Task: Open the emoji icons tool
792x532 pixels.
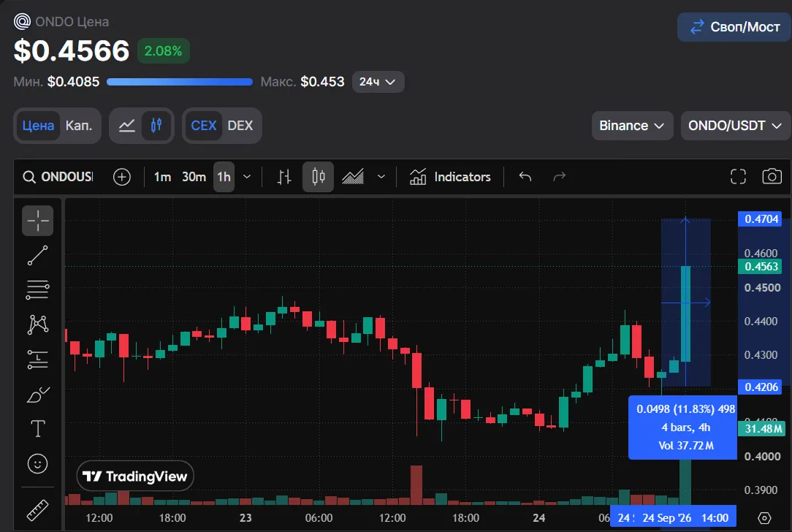Action: [x=37, y=464]
